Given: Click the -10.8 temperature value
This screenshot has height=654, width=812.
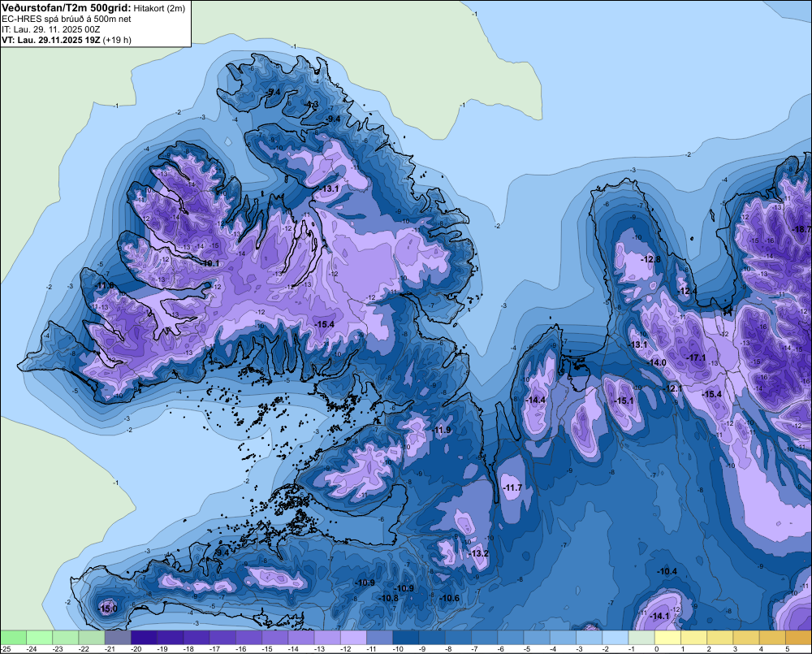Looking at the screenshot, I should 389,598.
